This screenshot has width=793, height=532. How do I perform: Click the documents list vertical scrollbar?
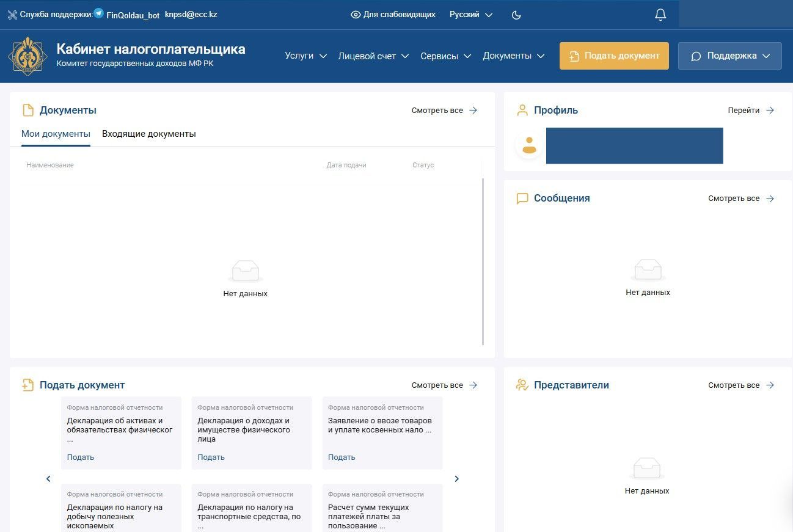pos(483,261)
